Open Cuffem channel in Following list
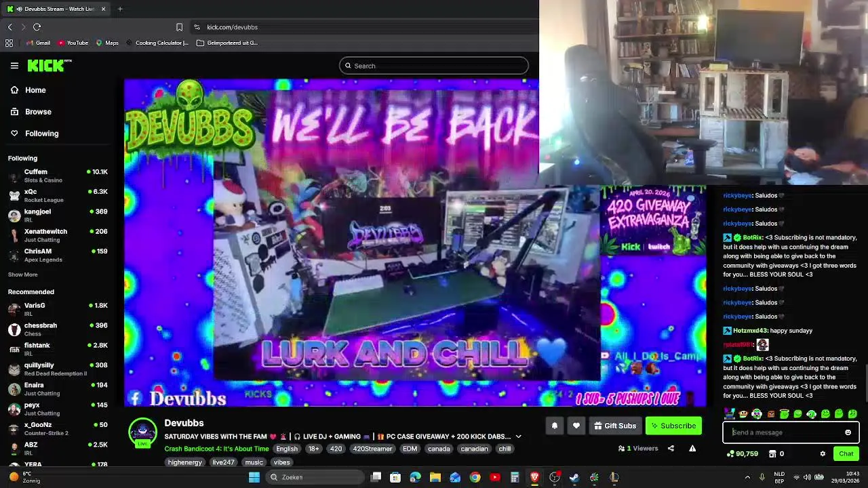Image resolution: width=868 pixels, height=488 pixels. click(58, 176)
